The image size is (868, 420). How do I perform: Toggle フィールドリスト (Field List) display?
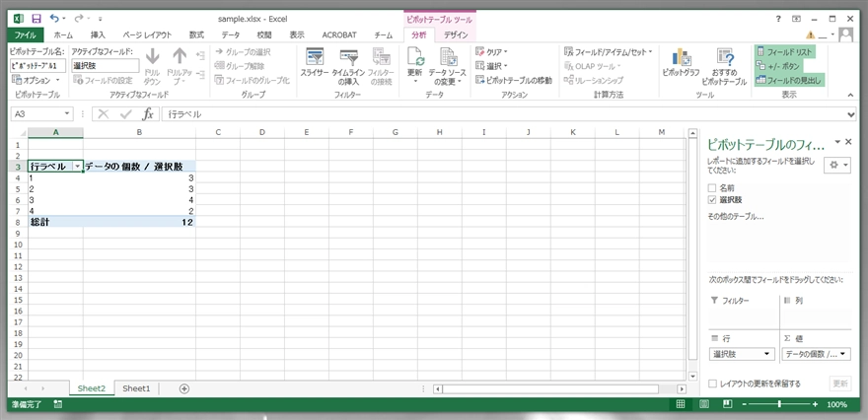click(784, 52)
